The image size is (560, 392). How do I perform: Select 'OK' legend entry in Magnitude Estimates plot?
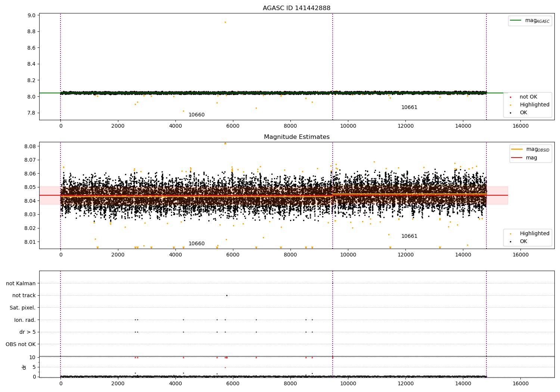pyautogui.click(x=523, y=242)
